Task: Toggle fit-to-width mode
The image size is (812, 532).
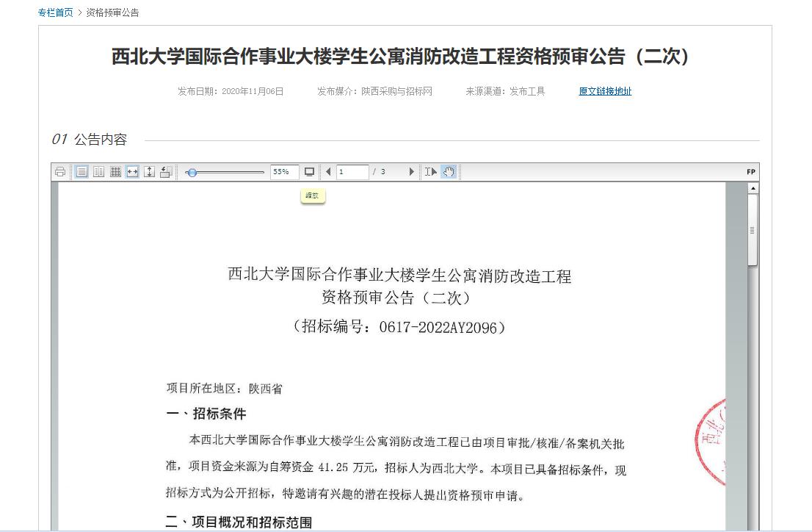Action: pyautogui.click(x=132, y=172)
